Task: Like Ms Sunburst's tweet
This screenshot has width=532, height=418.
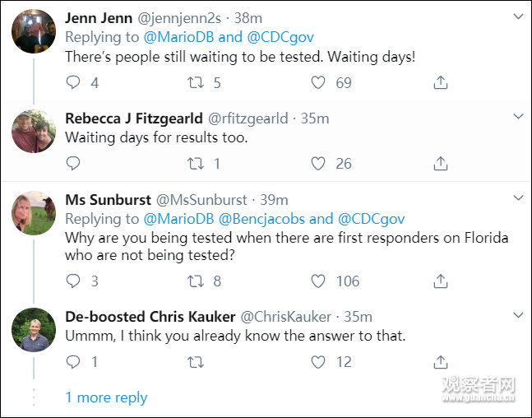Action: (318, 281)
